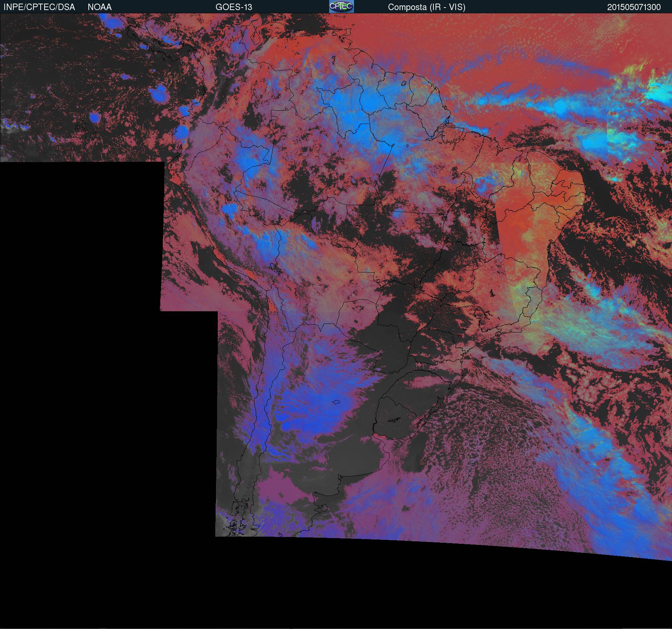
Task: Click the 201505071300 timestamp
Action: (634, 7)
